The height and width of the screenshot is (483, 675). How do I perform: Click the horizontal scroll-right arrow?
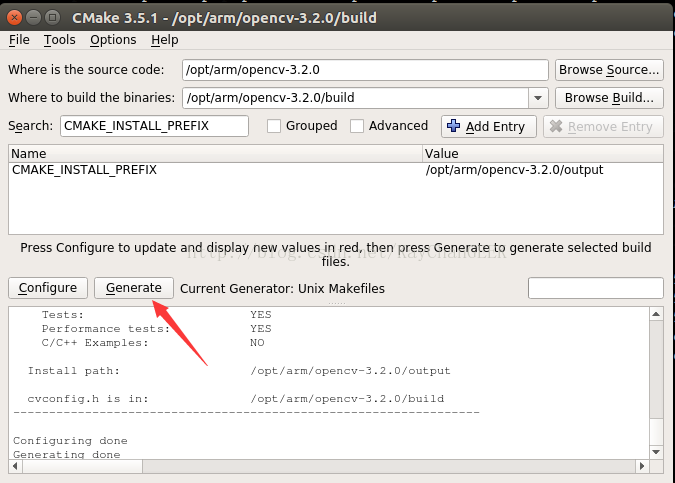point(642,466)
